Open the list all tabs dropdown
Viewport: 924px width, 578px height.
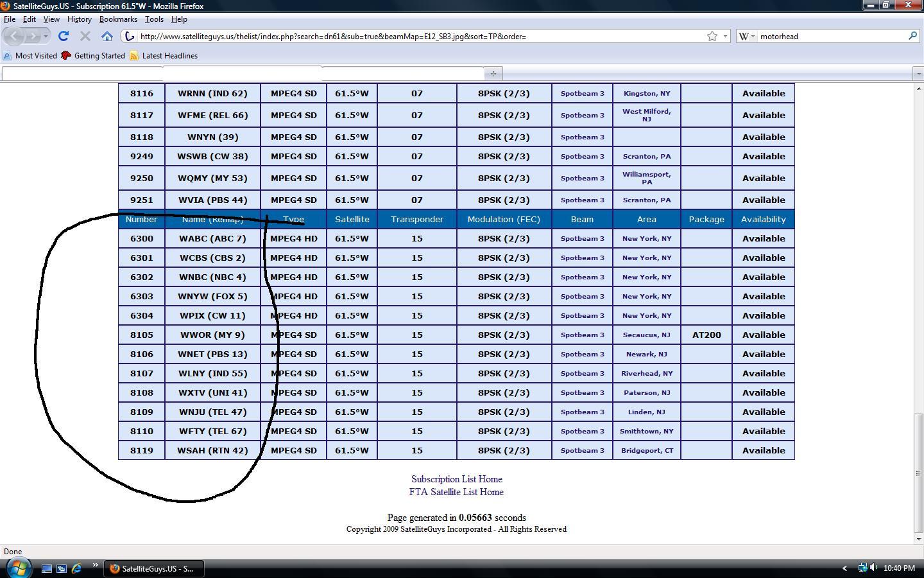[x=918, y=73]
